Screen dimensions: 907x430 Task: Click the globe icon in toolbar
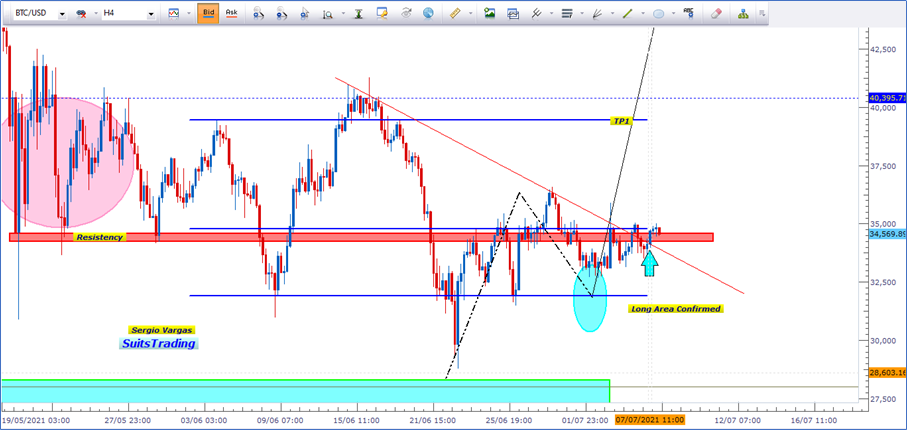click(x=428, y=14)
